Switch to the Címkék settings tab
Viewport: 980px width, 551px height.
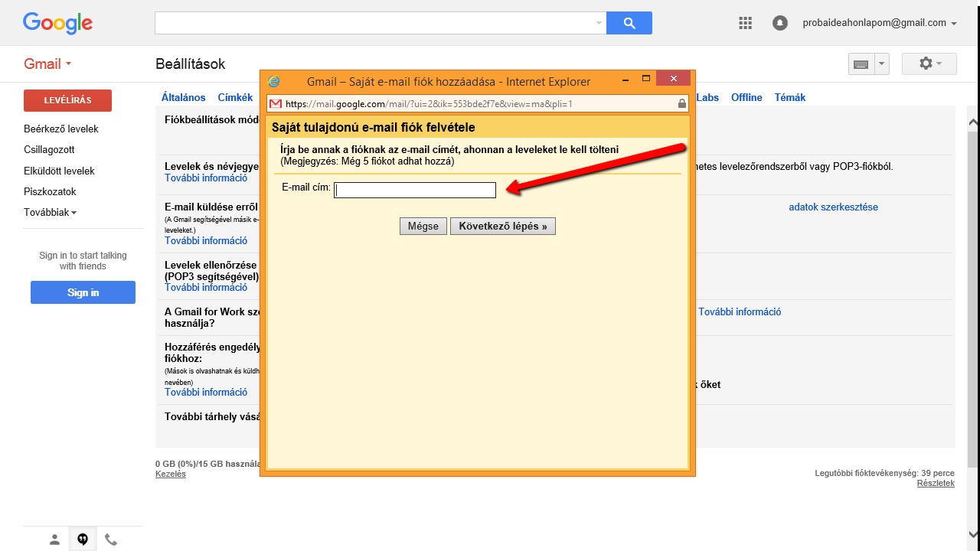235,97
